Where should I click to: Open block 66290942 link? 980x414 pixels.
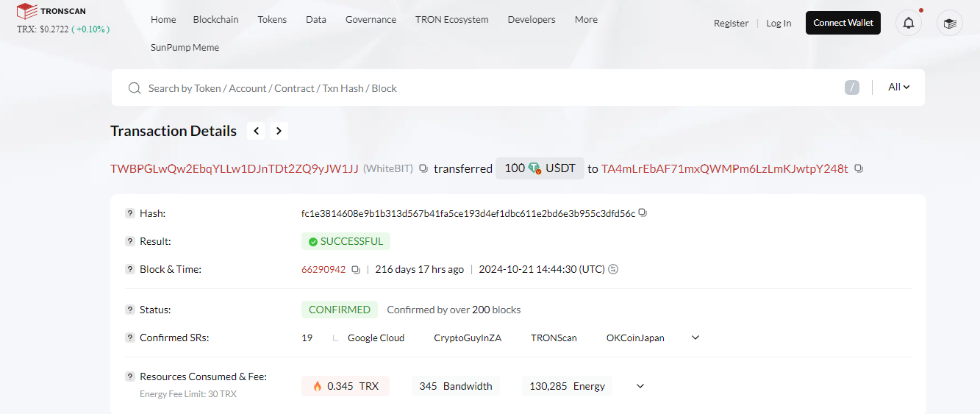(323, 270)
